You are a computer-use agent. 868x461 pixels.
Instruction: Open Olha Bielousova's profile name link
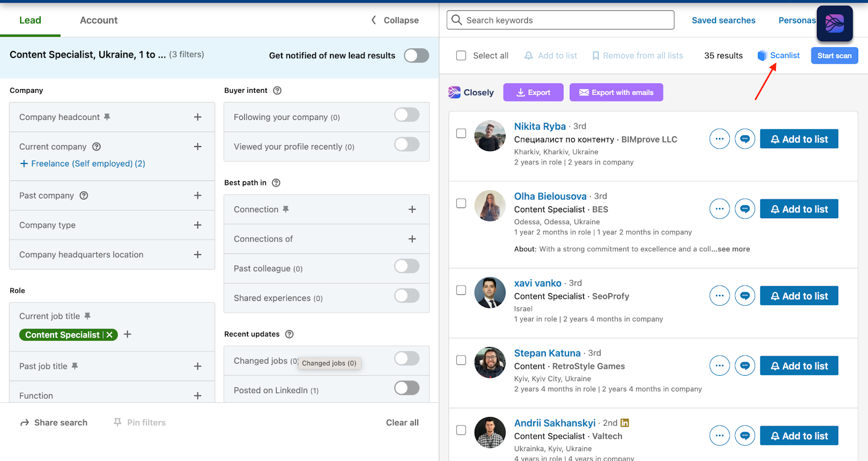tap(550, 196)
